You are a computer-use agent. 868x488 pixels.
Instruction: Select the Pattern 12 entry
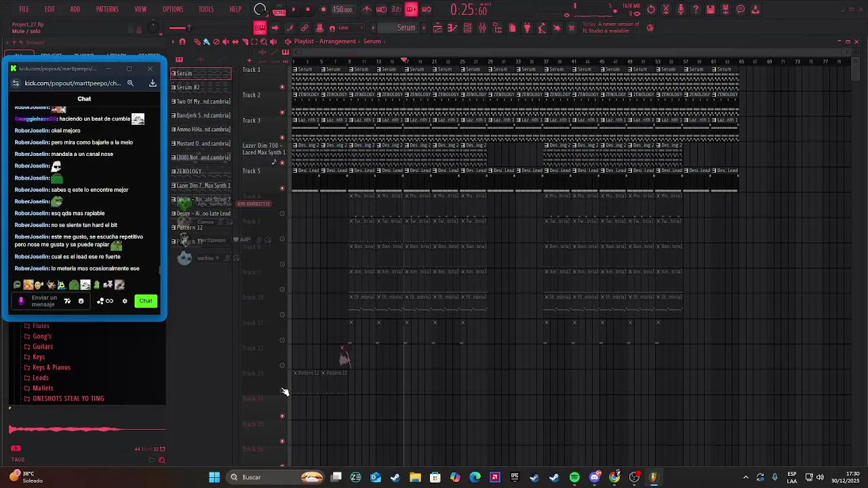(201, 228)
